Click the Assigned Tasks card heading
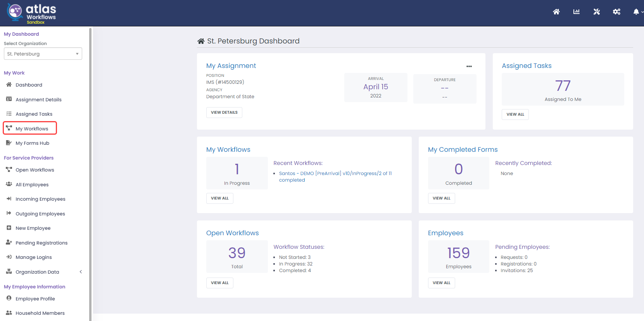644x321 pixels. [527, 66]
